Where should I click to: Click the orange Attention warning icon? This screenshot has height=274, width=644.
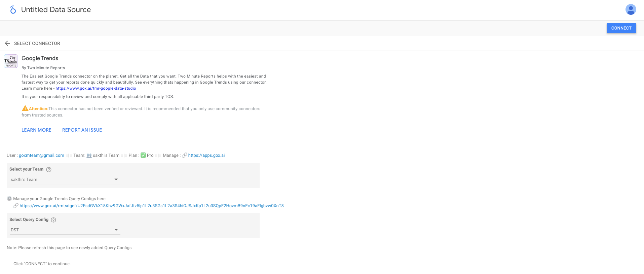point(25,108)
